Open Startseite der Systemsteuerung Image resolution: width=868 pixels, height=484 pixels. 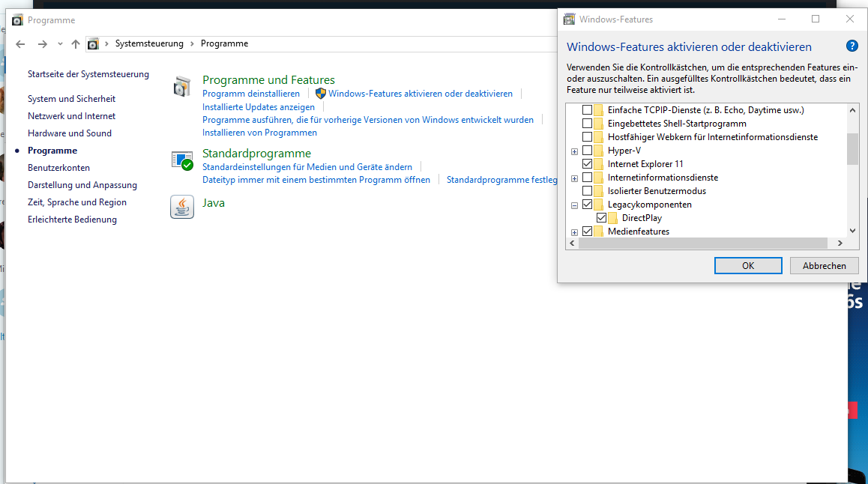88,74
